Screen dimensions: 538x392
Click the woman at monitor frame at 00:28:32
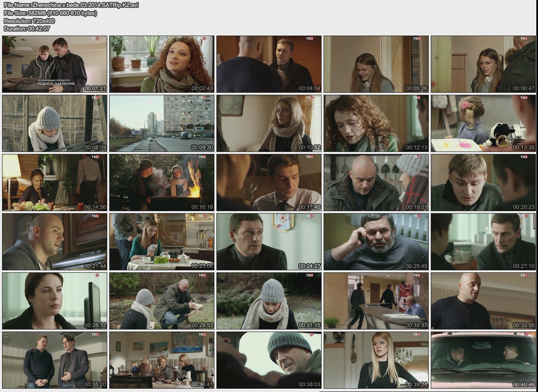click(55, 301)
